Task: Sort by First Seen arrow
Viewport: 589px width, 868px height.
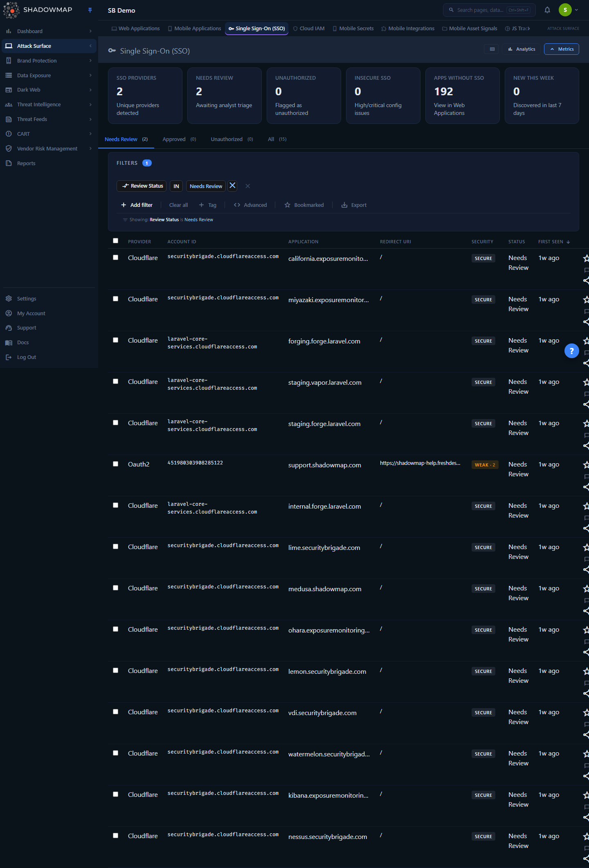Action: click(568, 242)
